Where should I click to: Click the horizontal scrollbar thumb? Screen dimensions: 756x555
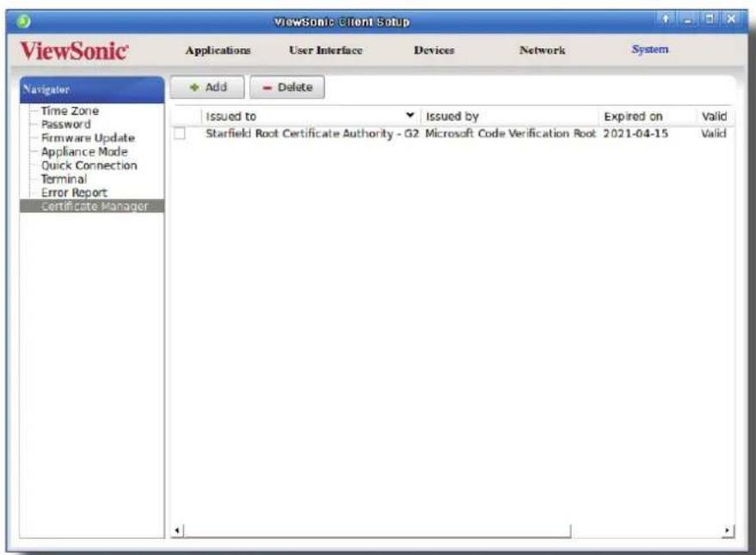[x=378, y=531]
